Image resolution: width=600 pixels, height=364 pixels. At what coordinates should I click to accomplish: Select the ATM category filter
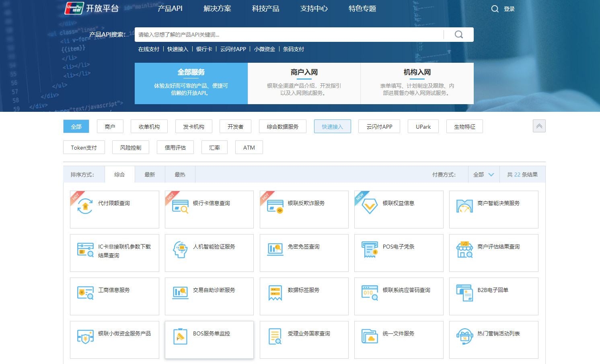(249, 147)
